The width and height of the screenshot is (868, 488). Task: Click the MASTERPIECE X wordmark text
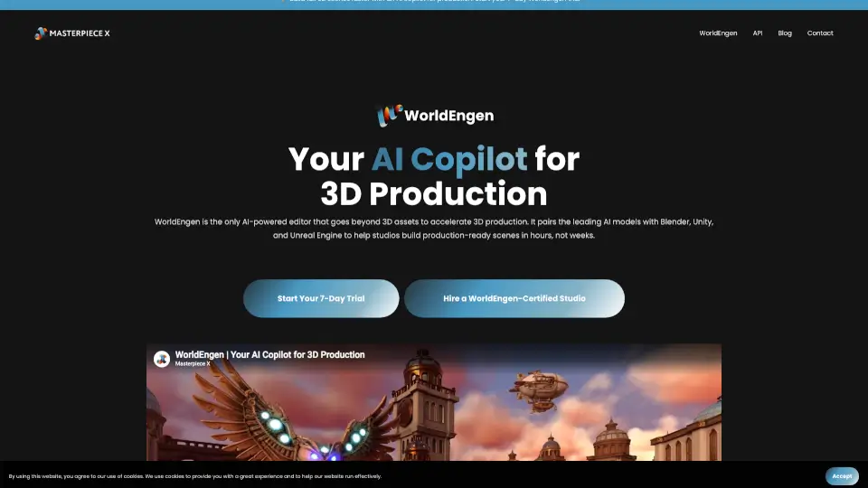tap(80, 33)
